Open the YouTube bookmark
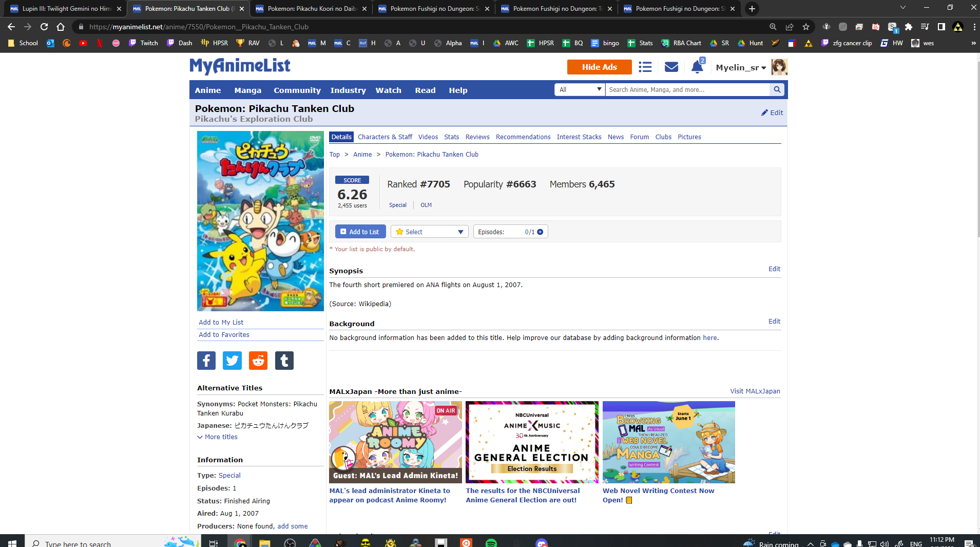The width and height of the screenshot is (980, 547). [x=83, y=43]
